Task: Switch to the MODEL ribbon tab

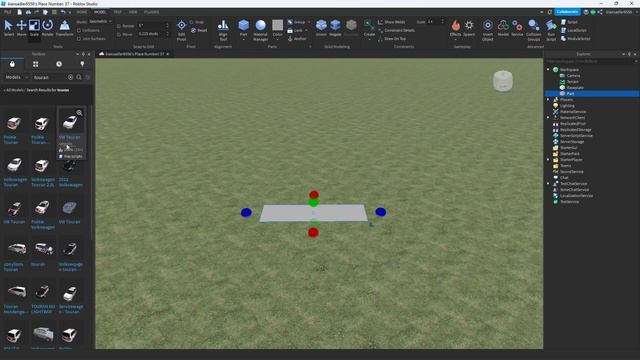Action: pyautogui.click(x=100, y=12)
